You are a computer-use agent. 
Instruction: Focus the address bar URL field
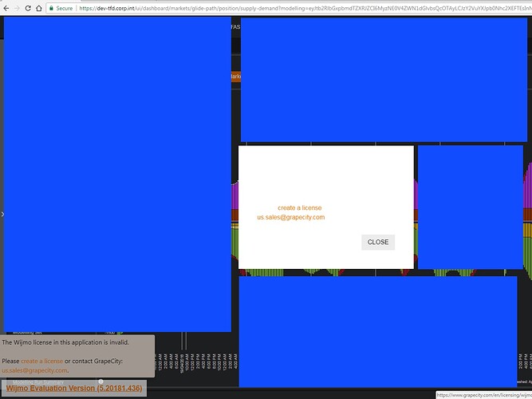(x=303, y=8)
